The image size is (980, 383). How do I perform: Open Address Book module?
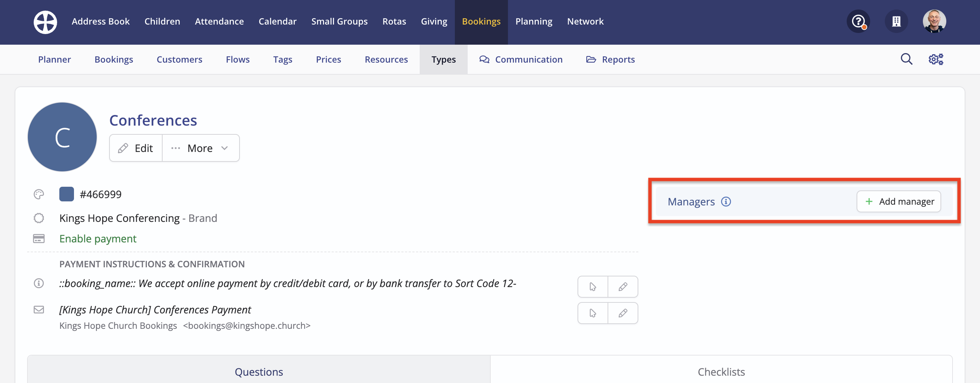click(100, 21)
